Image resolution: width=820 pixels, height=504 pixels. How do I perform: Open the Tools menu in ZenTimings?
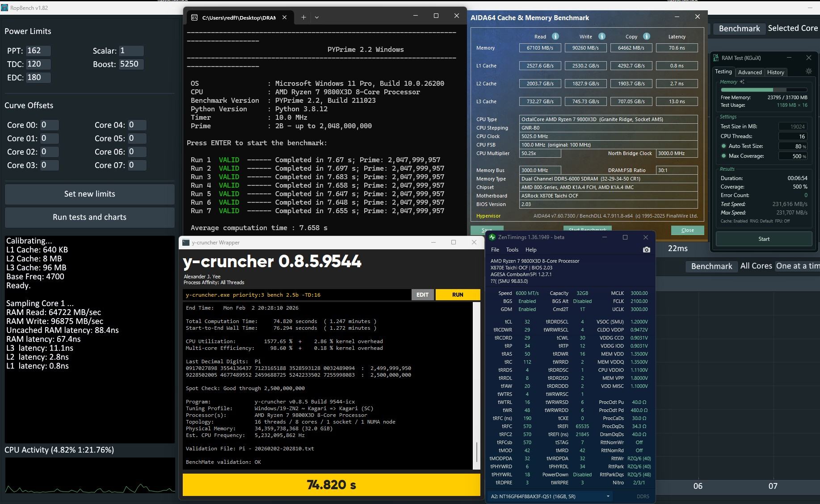(512, 250)
